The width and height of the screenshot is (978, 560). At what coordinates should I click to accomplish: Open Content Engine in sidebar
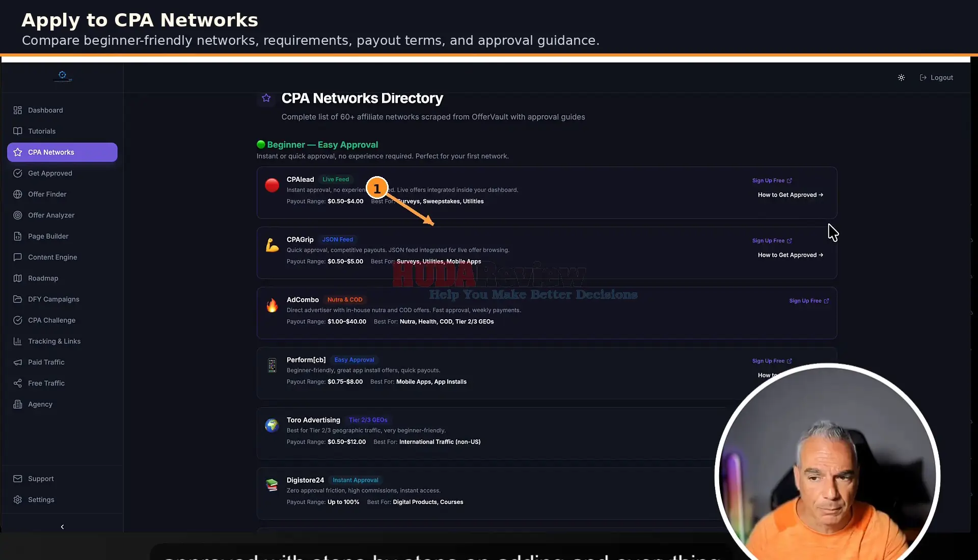coord(62,257)
